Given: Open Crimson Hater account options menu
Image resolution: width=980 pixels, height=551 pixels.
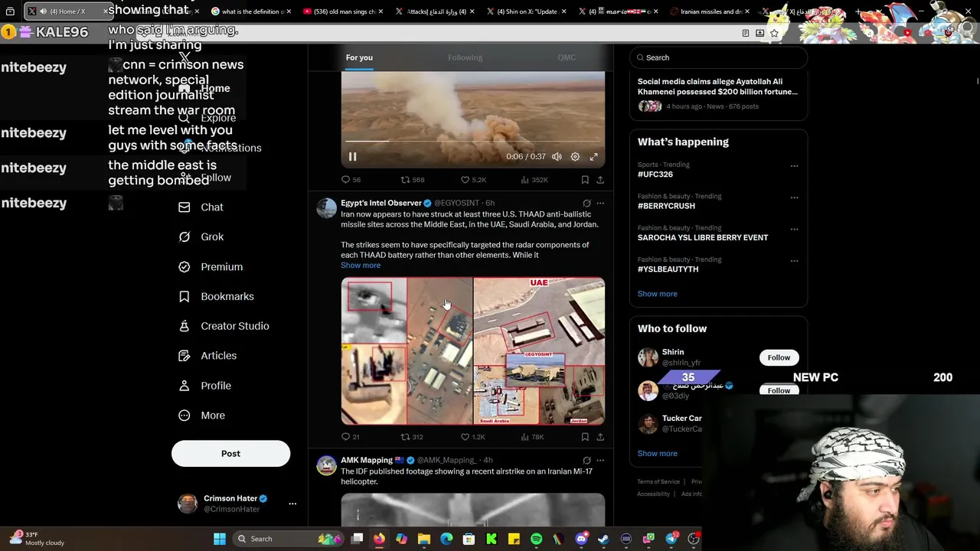Looking at the screenshot, I should 292,504.
